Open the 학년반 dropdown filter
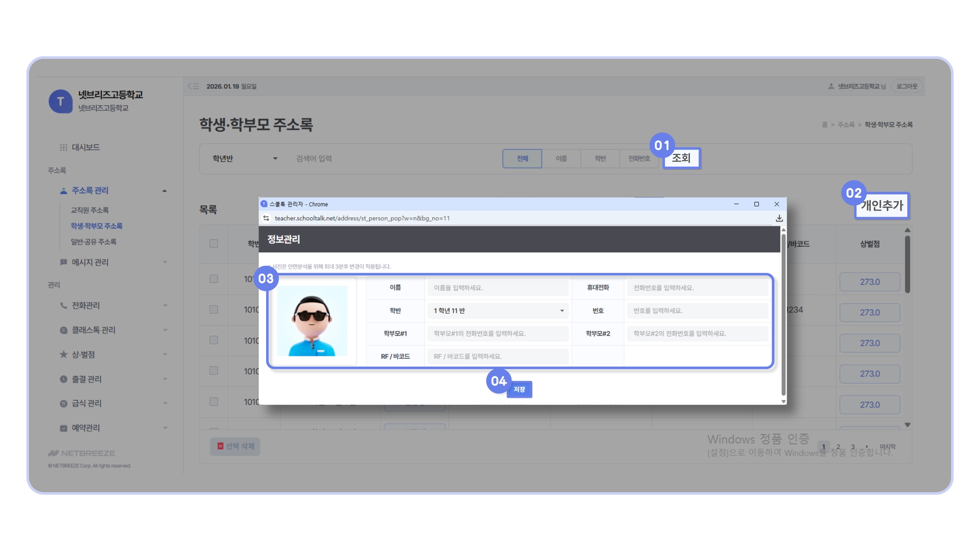Image resolution: width=980 pixels, height=551 pixels. point(245,159)
